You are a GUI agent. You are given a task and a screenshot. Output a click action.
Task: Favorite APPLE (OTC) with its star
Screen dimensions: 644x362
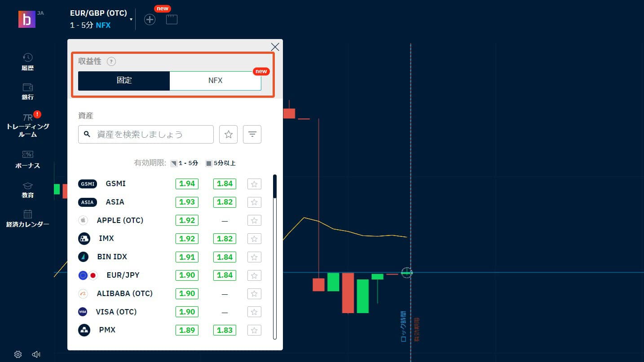(x=254, y=221)
